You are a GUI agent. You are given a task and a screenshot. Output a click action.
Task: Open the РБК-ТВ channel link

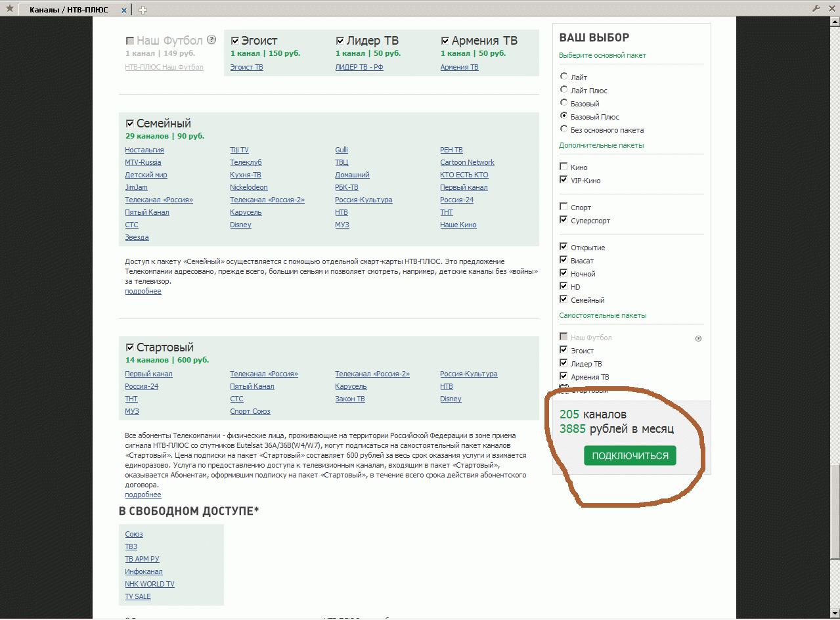coord(347,187)
